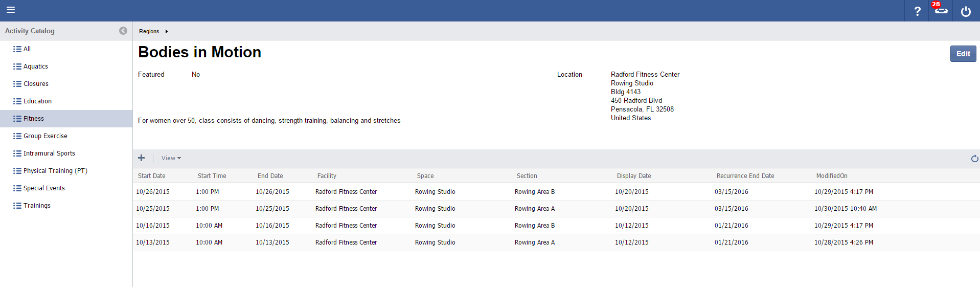Click the Edit button

coord(963,54)
